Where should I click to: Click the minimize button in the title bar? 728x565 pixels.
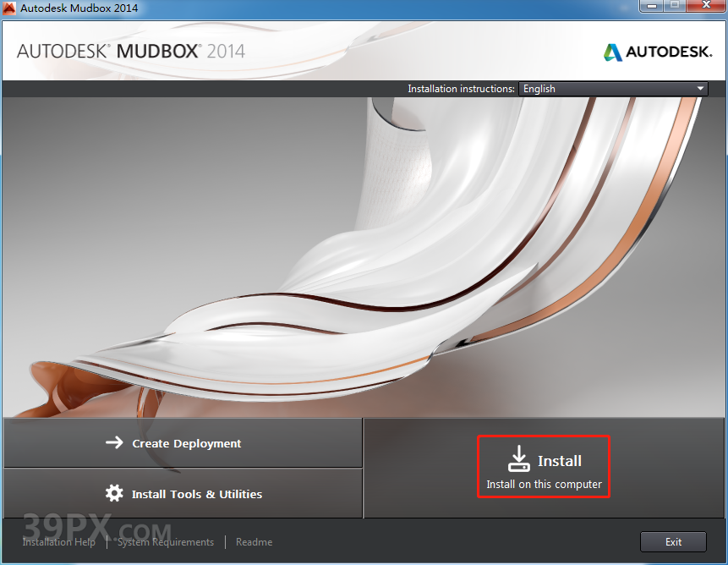coord(650,7)
